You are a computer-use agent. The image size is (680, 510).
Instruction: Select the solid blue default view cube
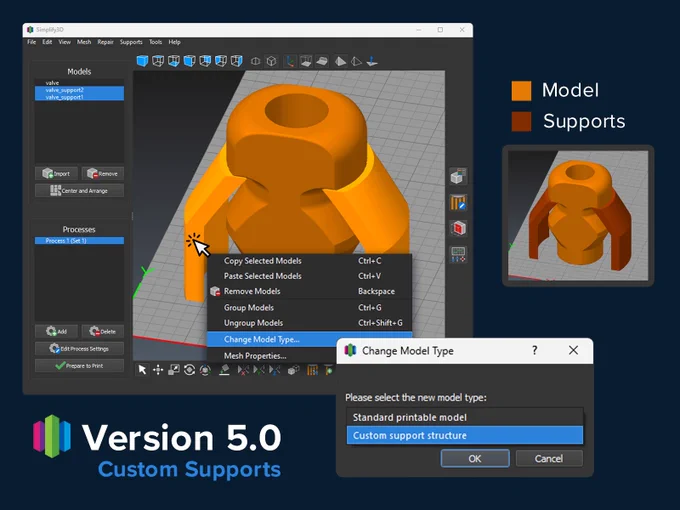click(x=142, y=61)
